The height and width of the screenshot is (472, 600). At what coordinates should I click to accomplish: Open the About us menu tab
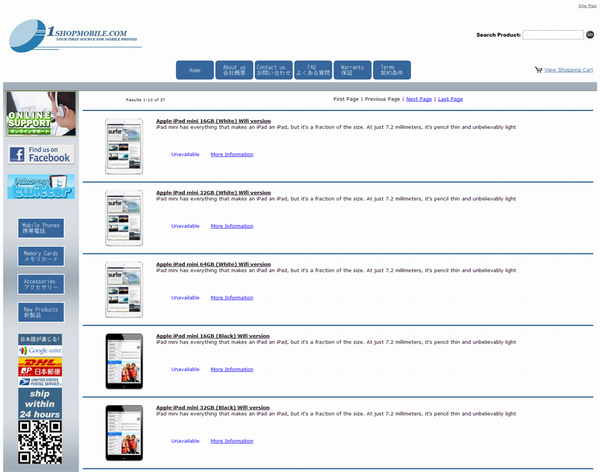point(234,70)
